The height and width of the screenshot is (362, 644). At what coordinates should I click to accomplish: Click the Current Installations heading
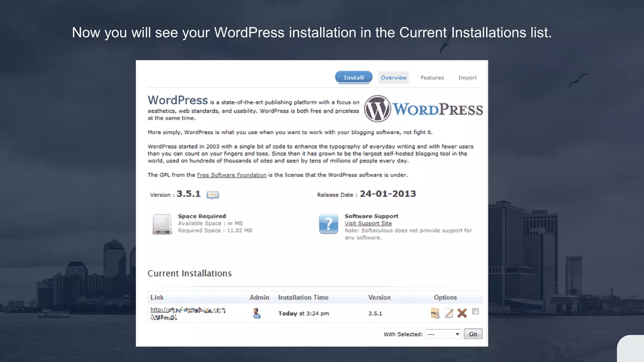[190, 273]
